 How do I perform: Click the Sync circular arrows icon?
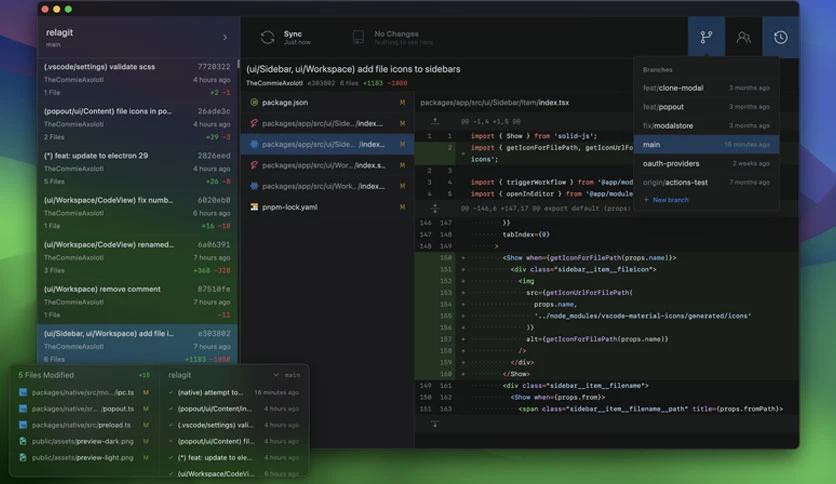coord(268,37)
